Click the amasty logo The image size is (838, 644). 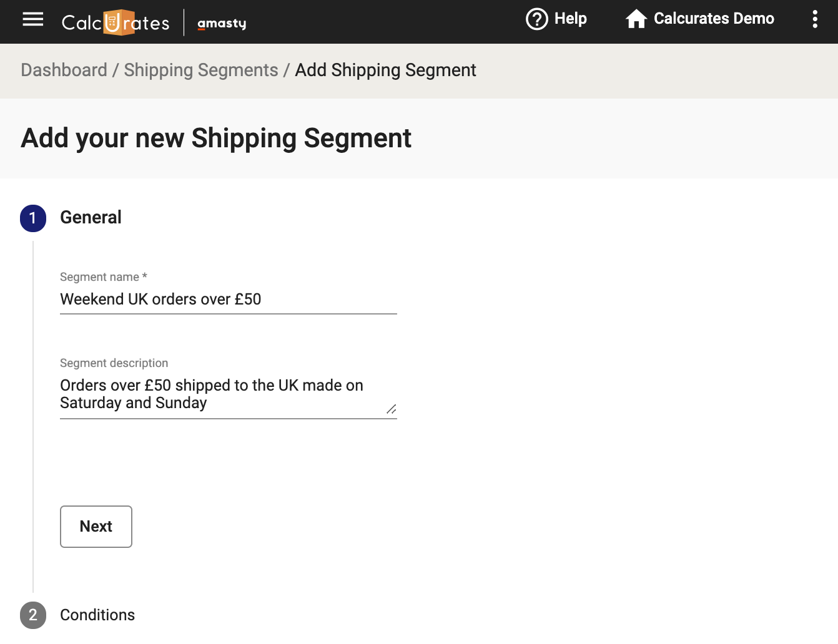(222, 24)
